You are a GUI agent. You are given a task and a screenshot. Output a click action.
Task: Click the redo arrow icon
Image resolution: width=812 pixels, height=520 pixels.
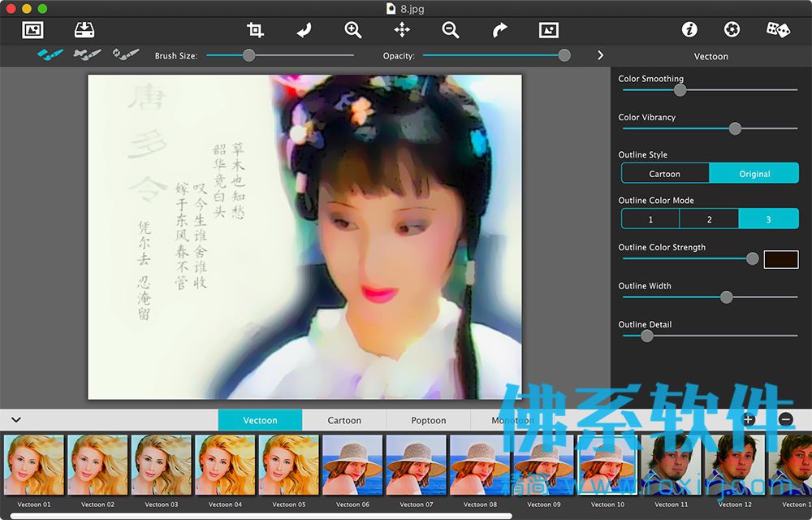coord(499,30)
